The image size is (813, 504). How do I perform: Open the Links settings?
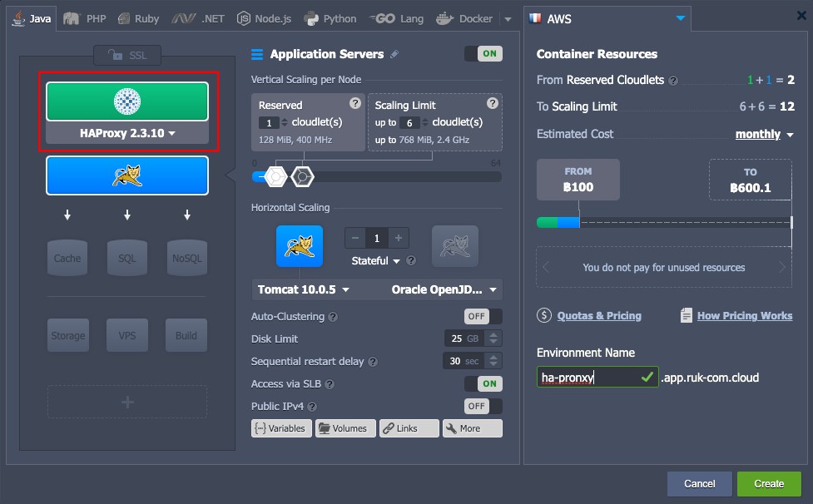pos(409,428)
